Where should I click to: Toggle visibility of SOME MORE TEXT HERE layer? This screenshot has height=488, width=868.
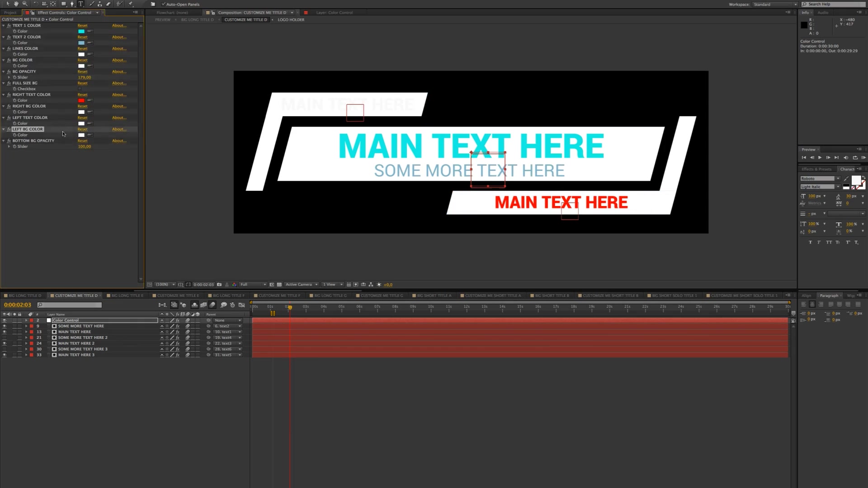point(5,326)
